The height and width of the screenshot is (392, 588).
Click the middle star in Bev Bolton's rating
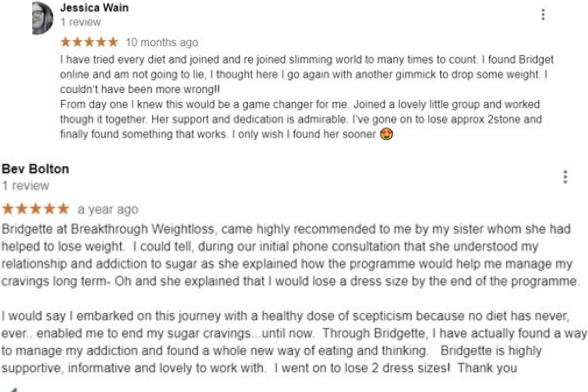(x=36, y=209)
